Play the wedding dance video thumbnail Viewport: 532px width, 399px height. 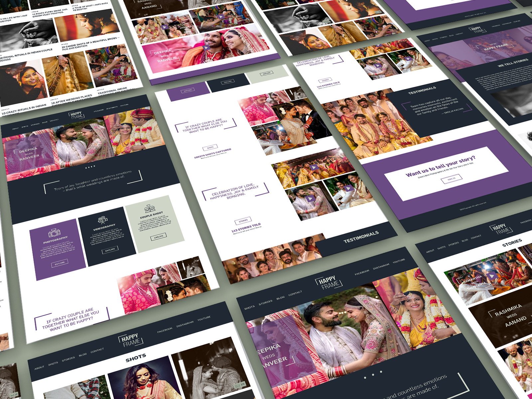point(314,168)
